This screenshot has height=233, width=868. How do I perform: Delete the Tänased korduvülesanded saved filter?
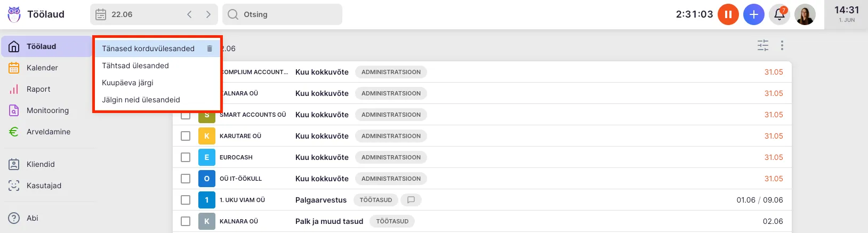point(210,49)
